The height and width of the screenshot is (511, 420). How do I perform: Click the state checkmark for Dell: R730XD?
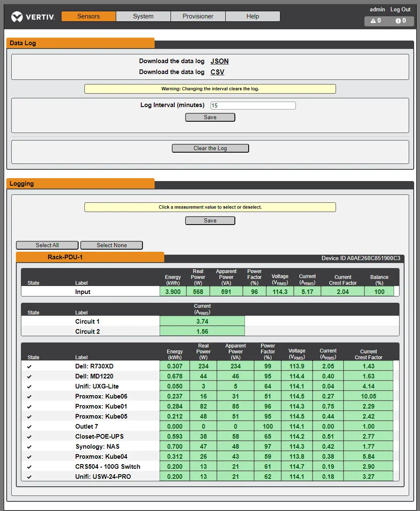[29, 366]
